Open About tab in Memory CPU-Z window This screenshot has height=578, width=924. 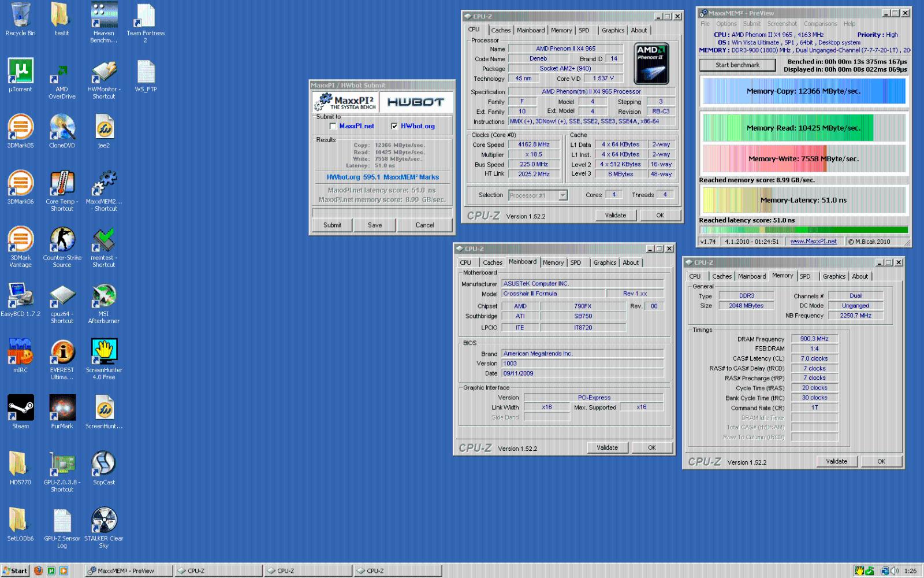(x=860, y=277)
